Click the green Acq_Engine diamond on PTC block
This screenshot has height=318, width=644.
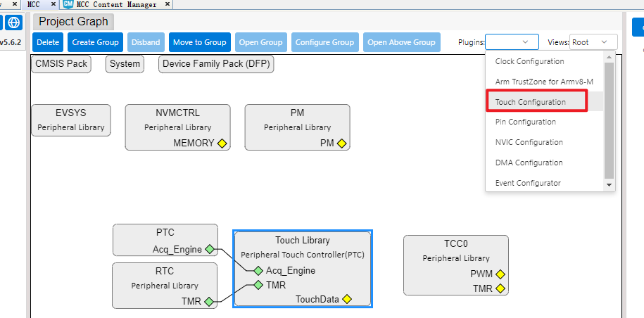pos(210,249)
